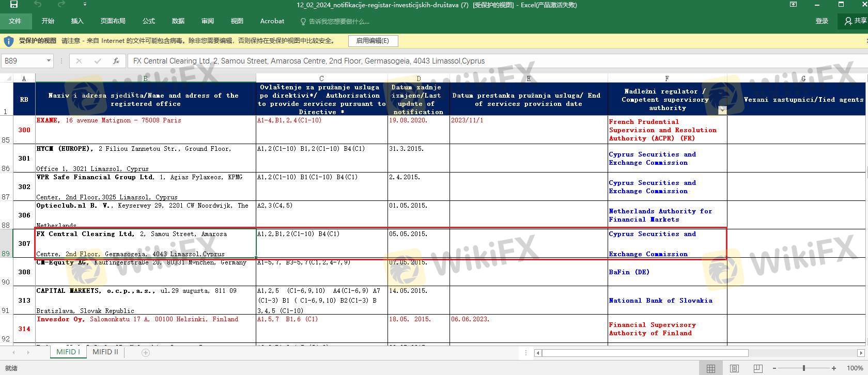The height and width of the screenshot is (375, 868).
Task: Click the 启用编辑(E) button
Action: pos(373,41)
